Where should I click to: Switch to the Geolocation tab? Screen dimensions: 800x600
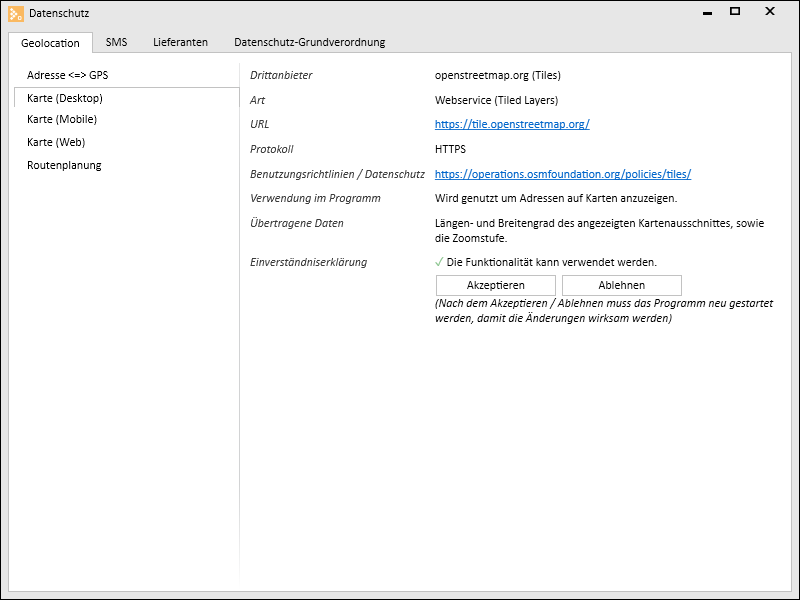50,43
